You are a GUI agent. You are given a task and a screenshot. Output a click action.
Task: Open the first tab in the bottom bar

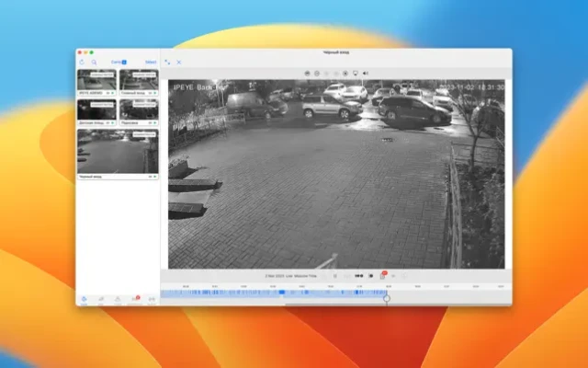[x=84, y=299]
